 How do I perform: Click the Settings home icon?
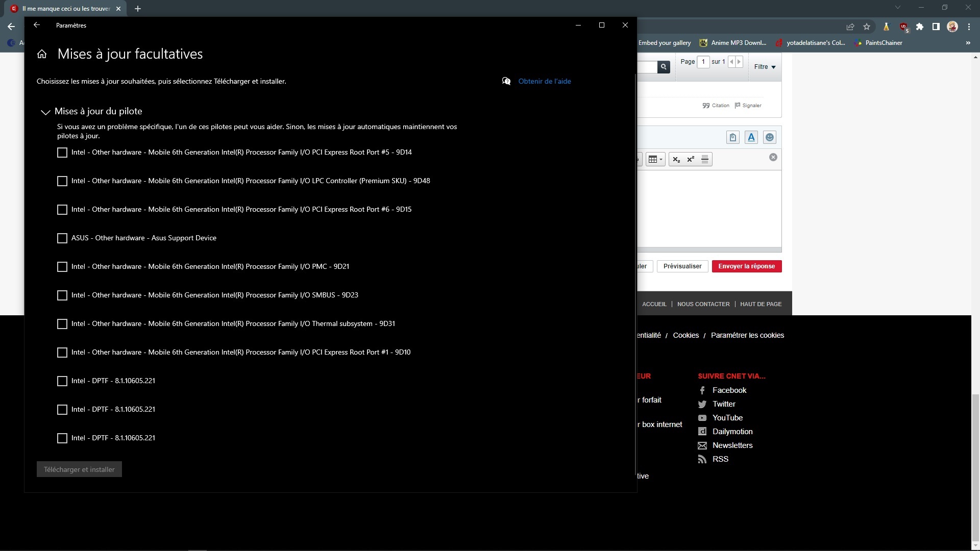(42, 54)
